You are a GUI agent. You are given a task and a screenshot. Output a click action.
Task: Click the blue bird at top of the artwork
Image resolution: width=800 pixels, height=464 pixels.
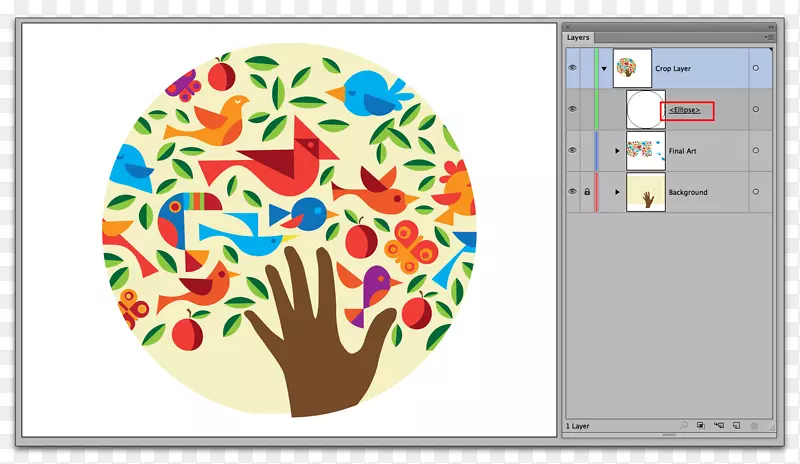[370, 93]
